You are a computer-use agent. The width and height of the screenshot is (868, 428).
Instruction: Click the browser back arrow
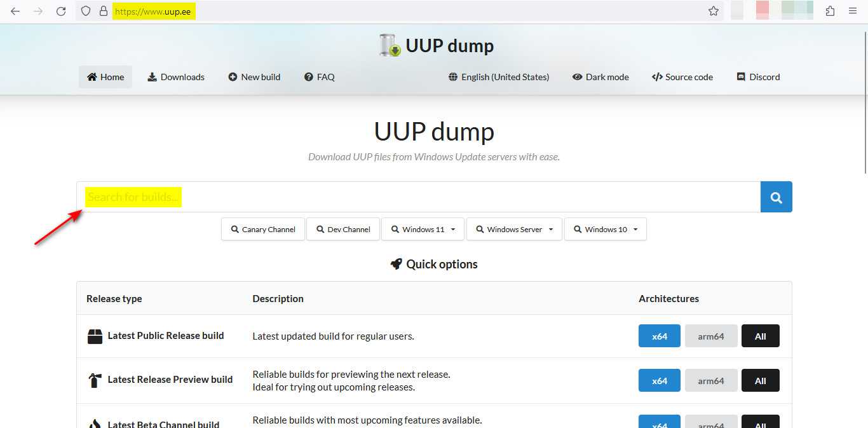tap(15, 11)
